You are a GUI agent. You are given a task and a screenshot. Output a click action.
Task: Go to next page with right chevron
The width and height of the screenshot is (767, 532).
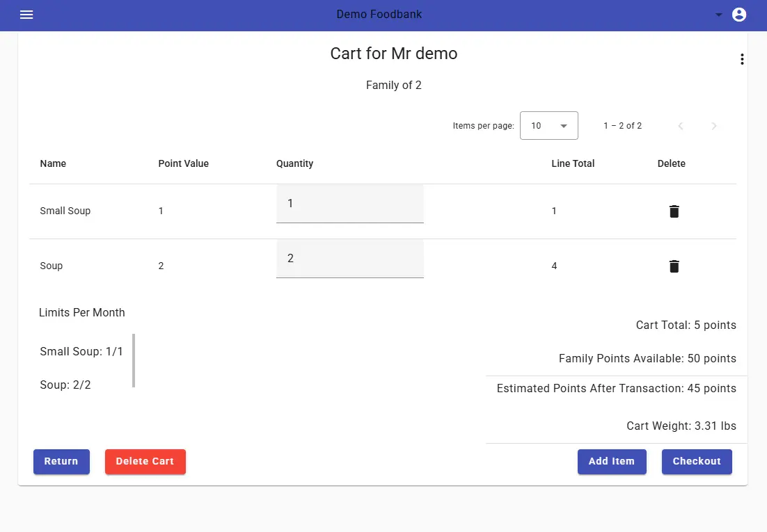coord(714,126)
